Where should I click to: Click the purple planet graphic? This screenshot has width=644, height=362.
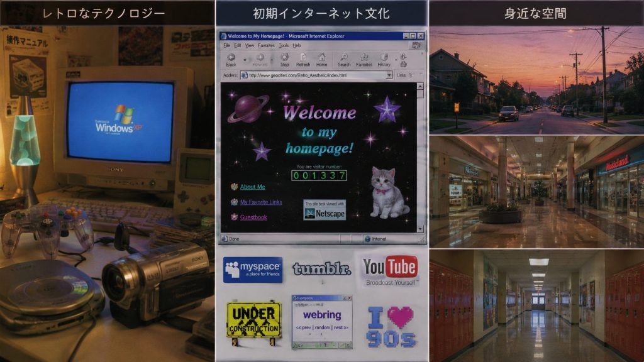[x=248, y=108]
